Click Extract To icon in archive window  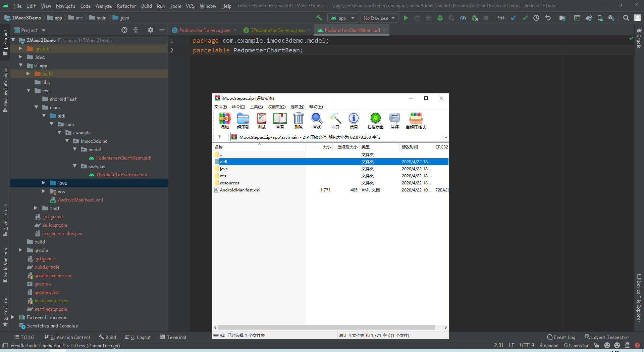tap(243, 121)
